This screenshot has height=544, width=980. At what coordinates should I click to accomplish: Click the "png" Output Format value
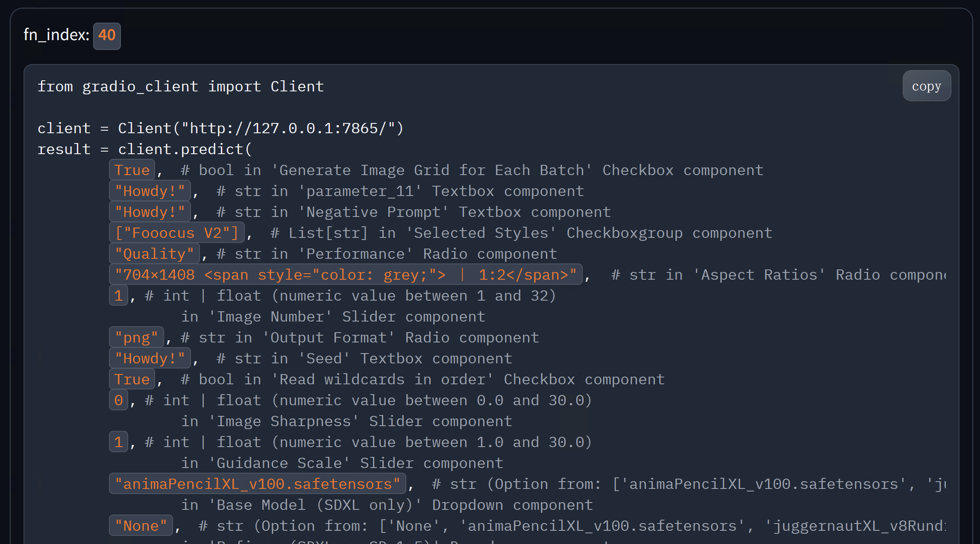[136, 338]
